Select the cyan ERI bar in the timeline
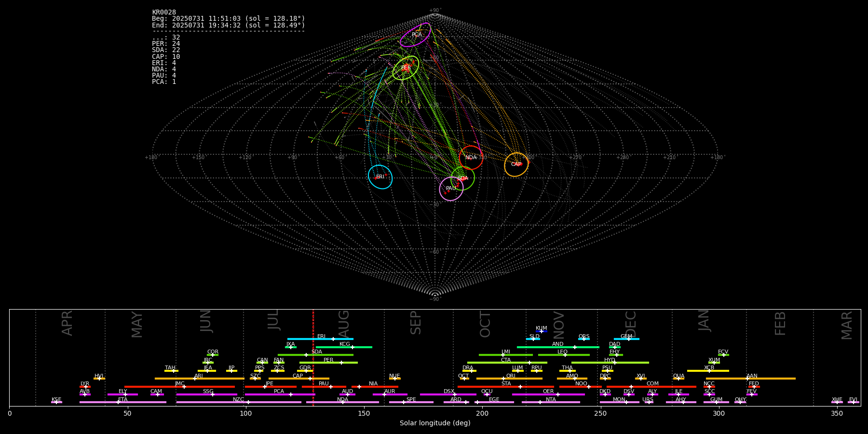Viewport: 868px width, 434px height. [x=320, y=339]
